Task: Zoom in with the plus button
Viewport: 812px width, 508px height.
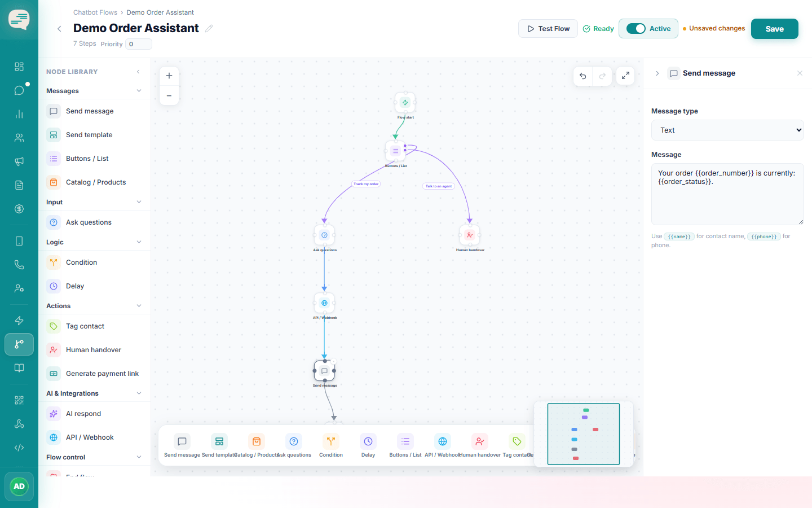Action: coord(169,76)
